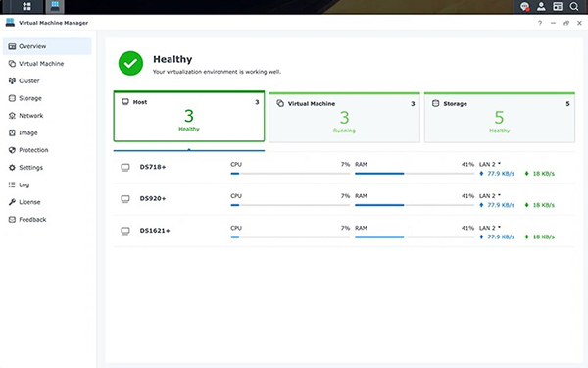Image resolution: width=588 pixels, height=368 pixels.
Task: Click the Virtual Machine card icon
Action: pyautogui.click(x=280, y=103)
